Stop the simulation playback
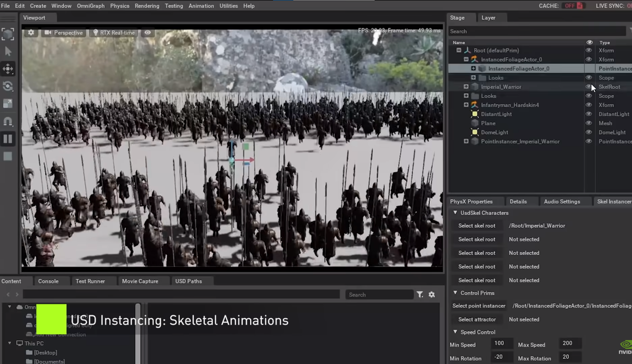Screen dimensions: 632x364 [x=8, y=156]
